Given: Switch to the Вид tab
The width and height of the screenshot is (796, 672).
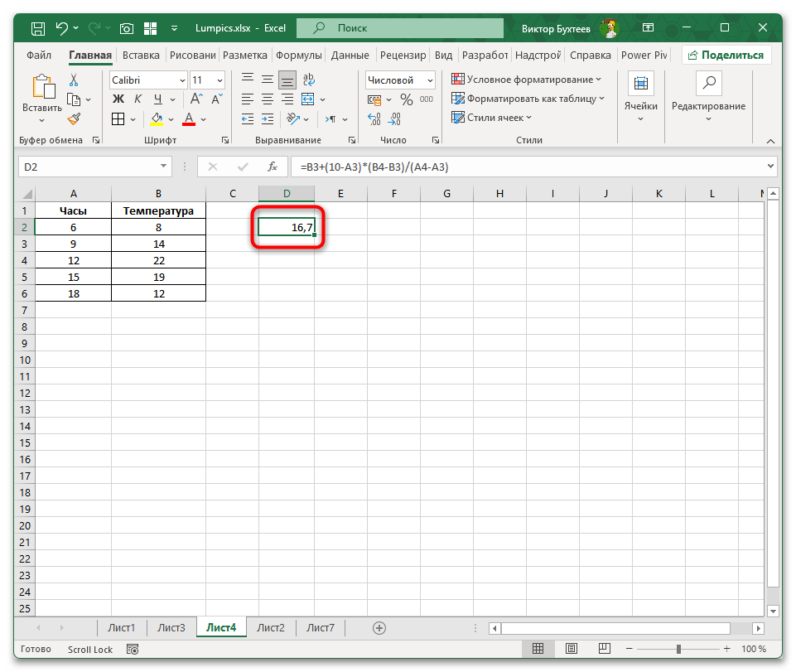Looking at the screenshot, I should tap(443, 56).
